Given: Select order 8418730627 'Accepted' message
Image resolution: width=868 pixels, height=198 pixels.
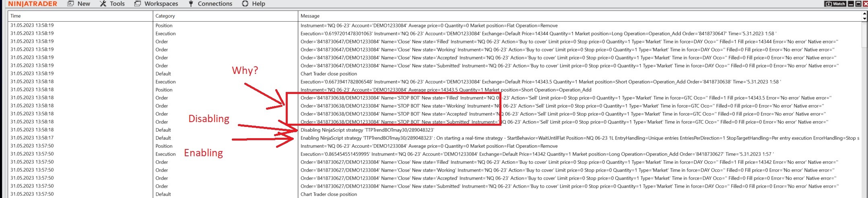Looking at the screenshot, I should tap(568, 178).
